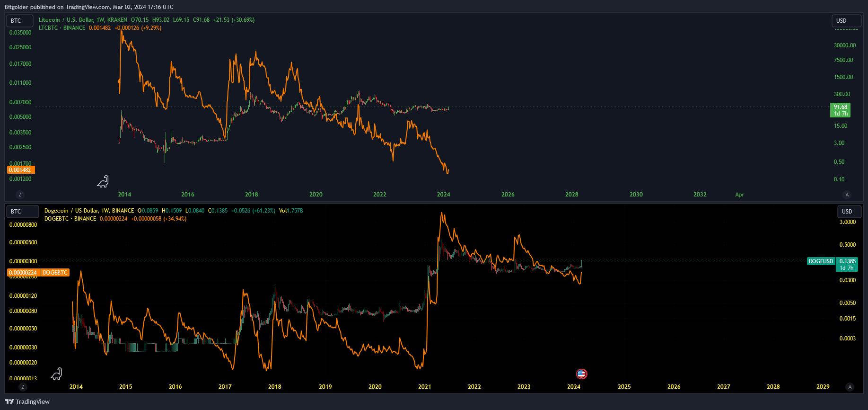
Task: Click the dinosaur logo icon on the Litecoin chart
Action: click(103, 181)
